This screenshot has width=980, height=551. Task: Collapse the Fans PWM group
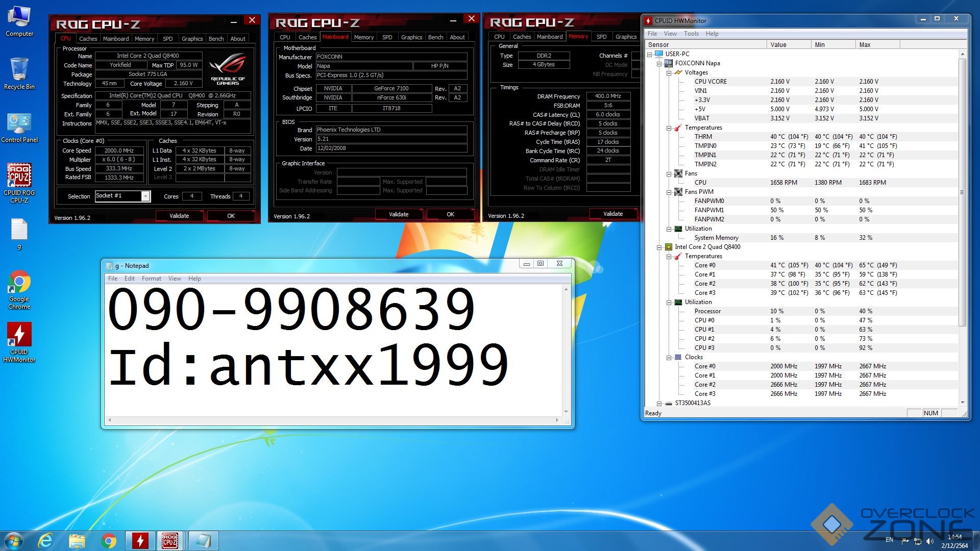tap(669, 192)
